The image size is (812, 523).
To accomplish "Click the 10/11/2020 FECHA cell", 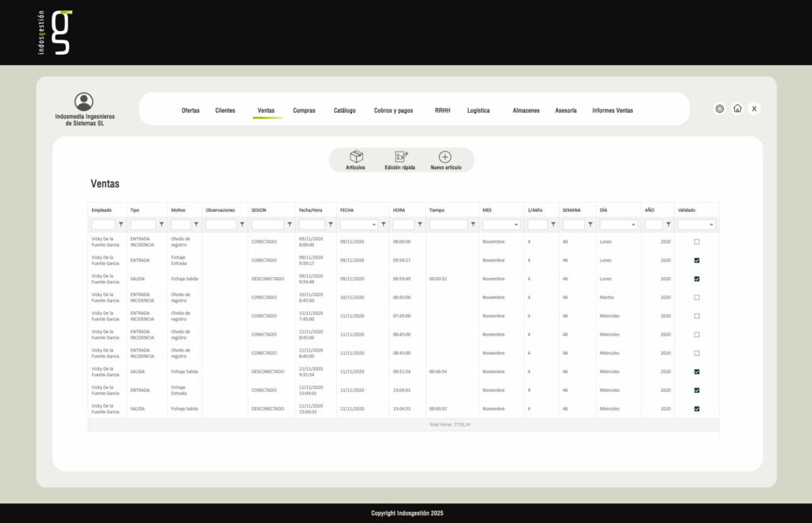I will [352, 298].
